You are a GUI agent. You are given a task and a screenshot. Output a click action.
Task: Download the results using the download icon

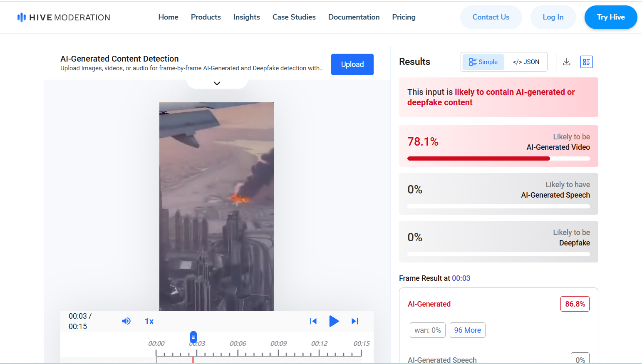566,62
